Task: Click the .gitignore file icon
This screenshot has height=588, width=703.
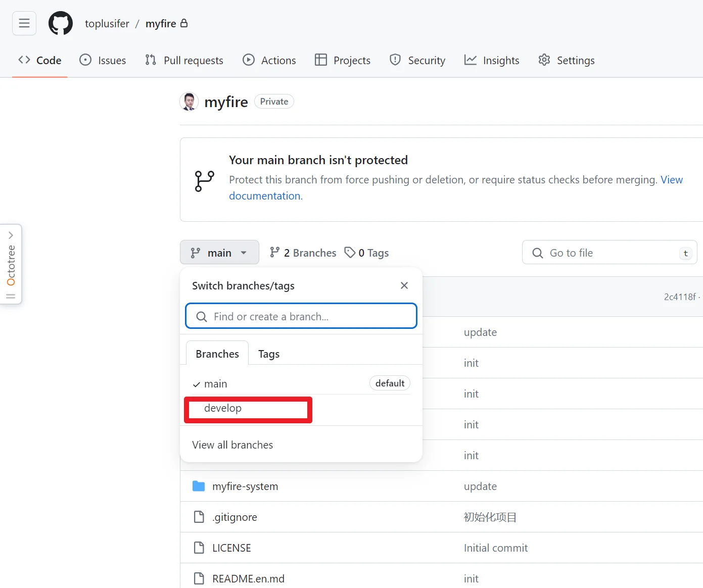Action: [x=199, y=517]
